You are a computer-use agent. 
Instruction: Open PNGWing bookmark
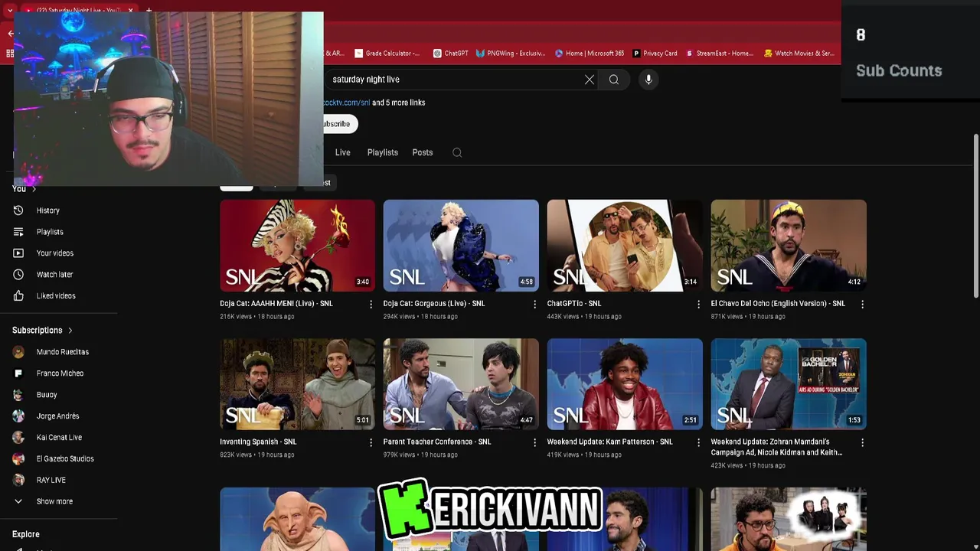511,54
